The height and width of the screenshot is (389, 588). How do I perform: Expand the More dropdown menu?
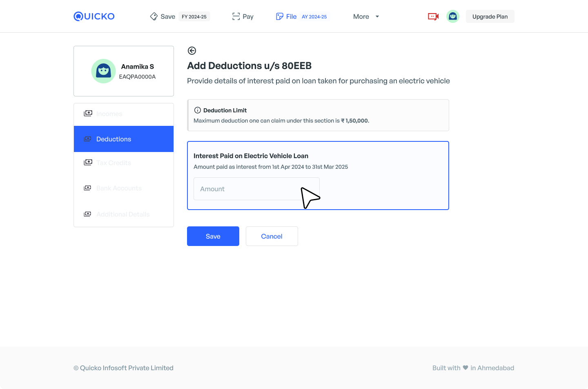(366, 16)
